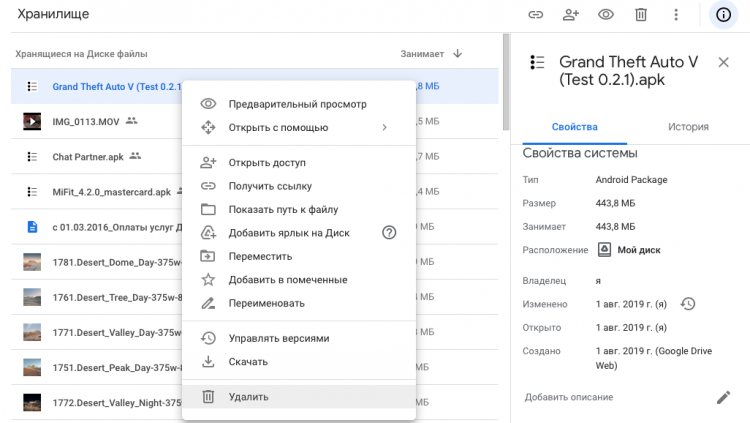Viewport: 750px width, 423px height.
Task: Click the shared people icon next to Chat Partner.apk
Action: 135,156
